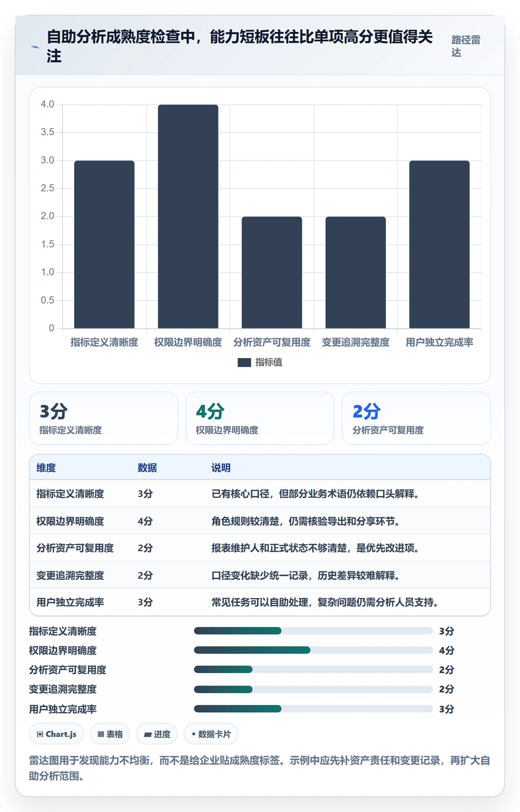The image size is (520, 812).
Task: Click progress label 指标定义清晰度
Action: pyautogui.click(x=63, y=631)
